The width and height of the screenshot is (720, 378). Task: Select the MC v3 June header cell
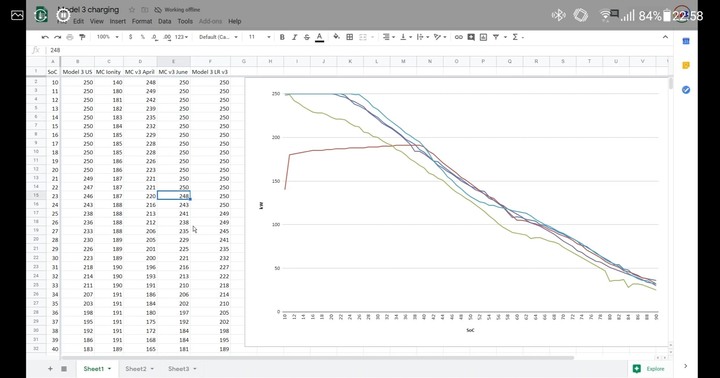[x=173, y=72]
